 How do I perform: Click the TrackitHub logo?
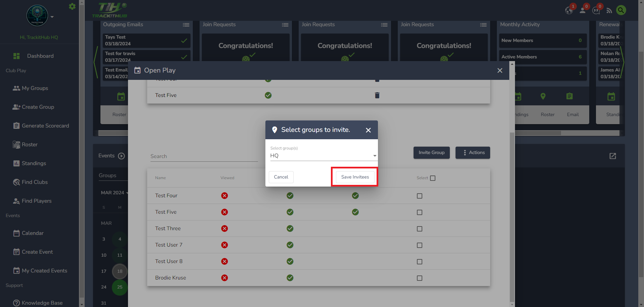110,10
